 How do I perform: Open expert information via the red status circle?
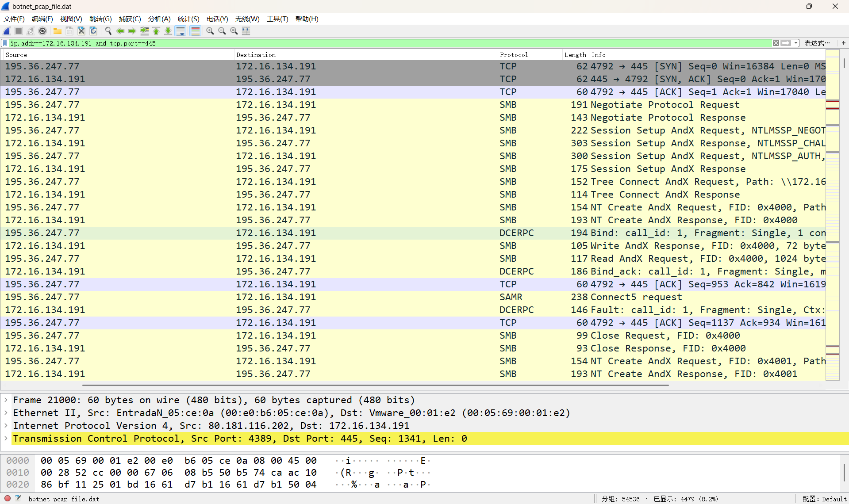7,498
